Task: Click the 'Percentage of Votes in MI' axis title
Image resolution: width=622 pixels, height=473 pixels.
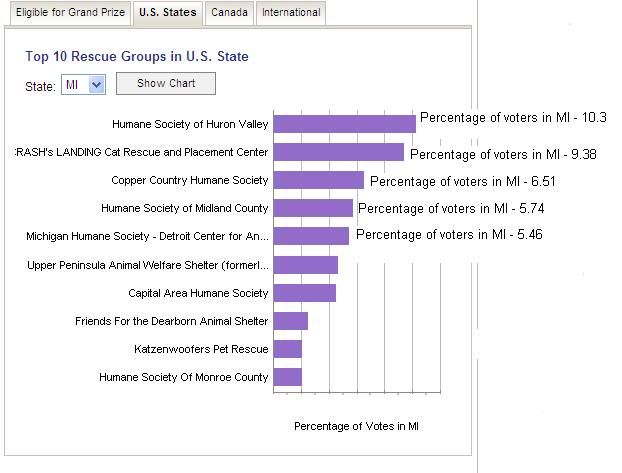Action: (x=356, y=426)
